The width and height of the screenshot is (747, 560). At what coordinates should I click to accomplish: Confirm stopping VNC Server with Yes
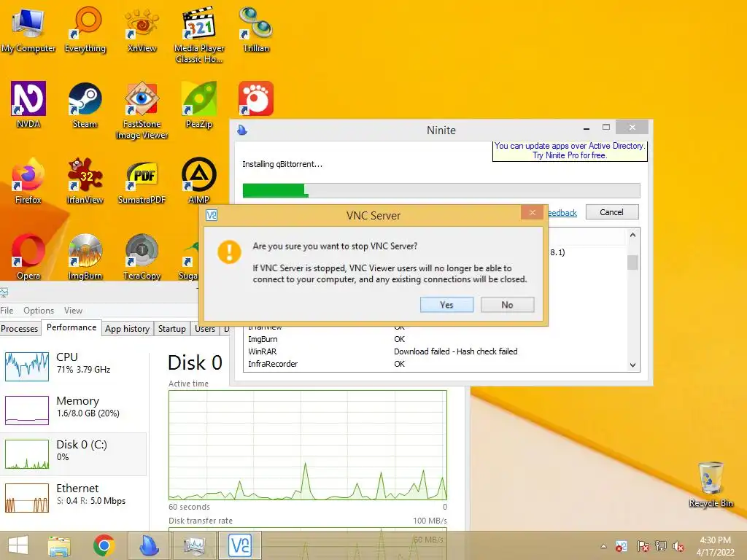tap(447, 305)
